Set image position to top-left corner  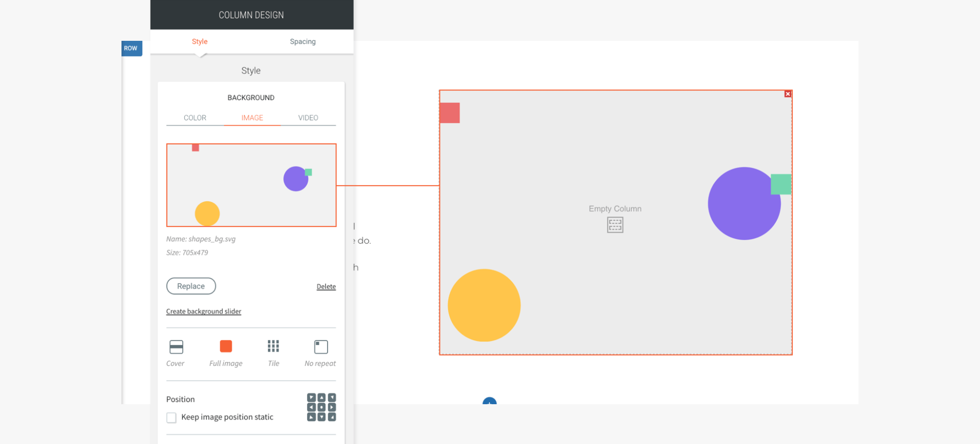tap(311, 398)
